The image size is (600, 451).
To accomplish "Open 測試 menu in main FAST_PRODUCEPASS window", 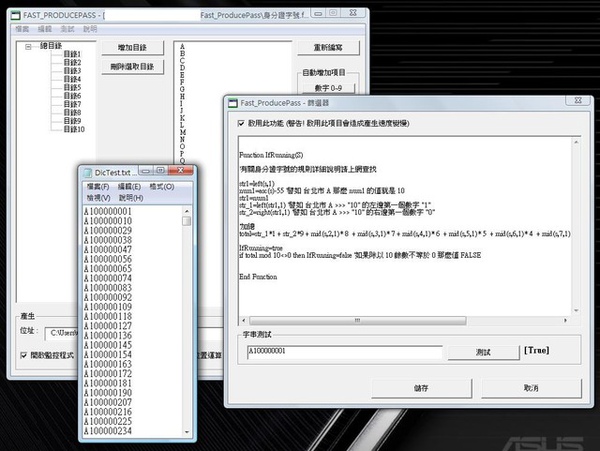I will [67, 29].
